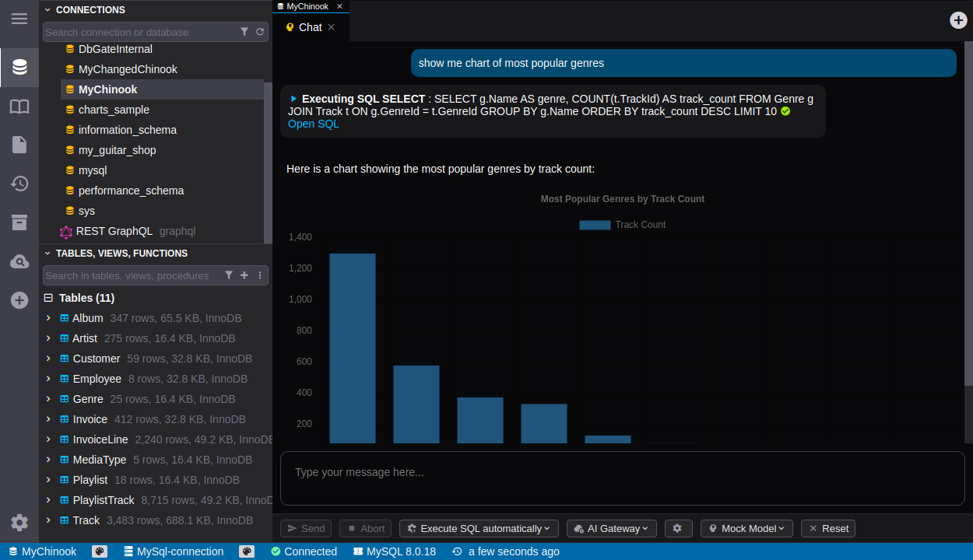
Task: Click the open book icon in the sidebar
Action: (x=19, y=107)
